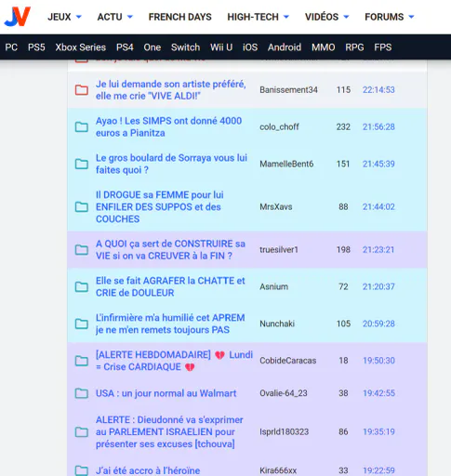Click author name Banissement34

point(288,90)
